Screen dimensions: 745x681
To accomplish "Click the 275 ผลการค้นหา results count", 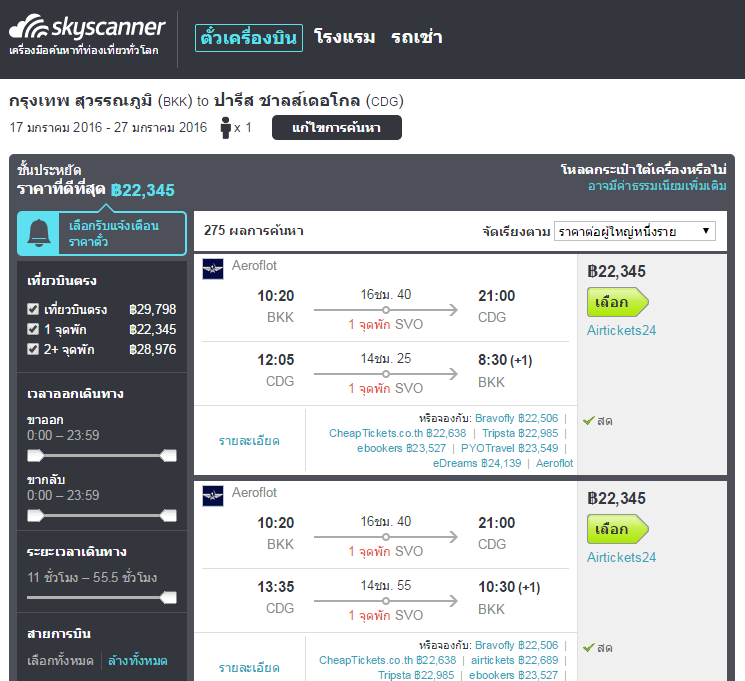I will pos(254,231).
